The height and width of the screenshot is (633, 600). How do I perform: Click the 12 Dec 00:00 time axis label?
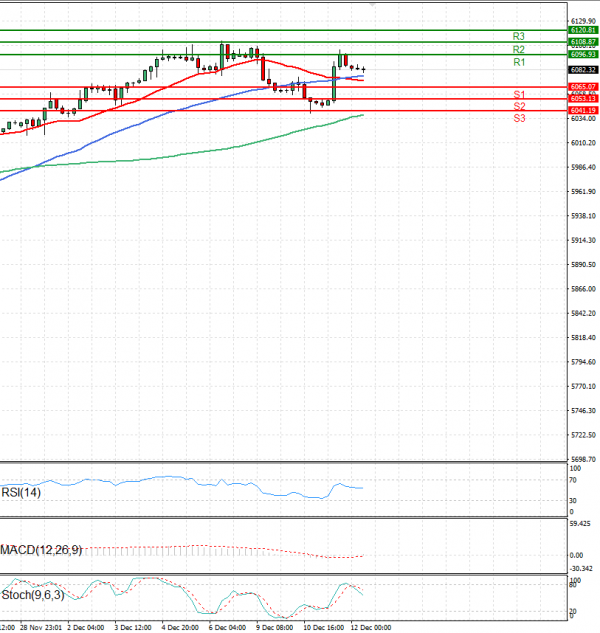pyautogui.click(x=370, y=628)
